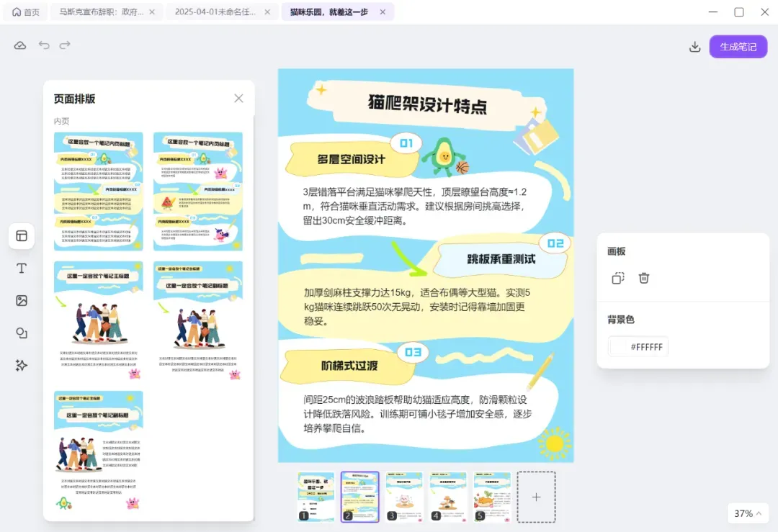Select the 跳板承重测试 heading on canvas
Screen dimensions: 778x532
click(501, 259)
